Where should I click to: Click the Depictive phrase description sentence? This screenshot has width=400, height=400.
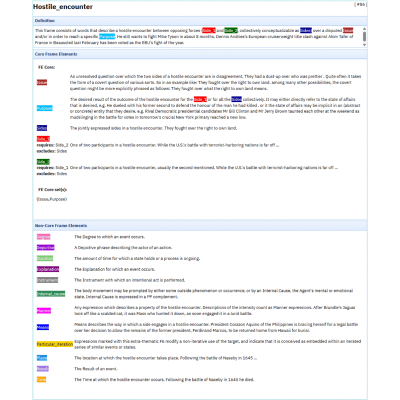123,248
